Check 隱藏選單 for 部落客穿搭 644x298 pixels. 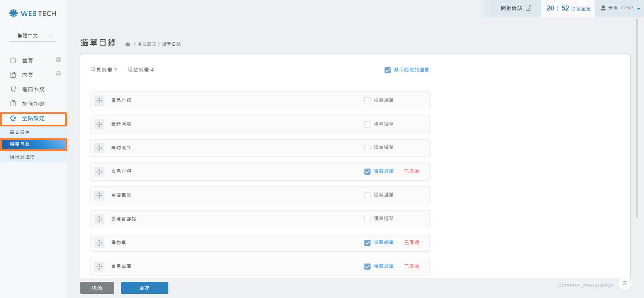coord(367,219)
